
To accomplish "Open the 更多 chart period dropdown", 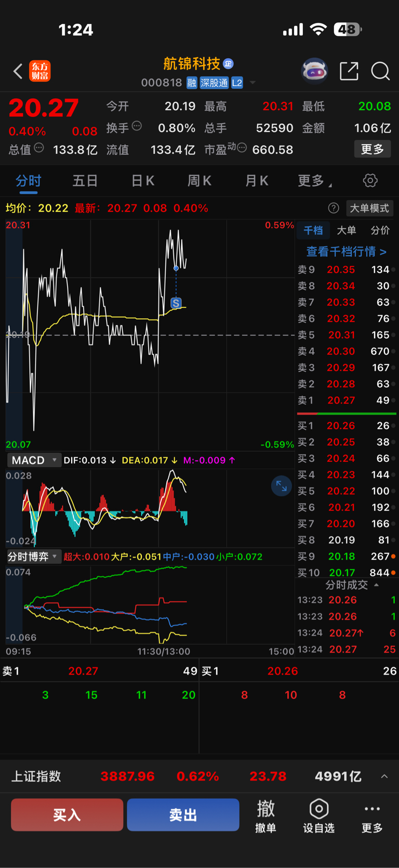I will (315, 180).
